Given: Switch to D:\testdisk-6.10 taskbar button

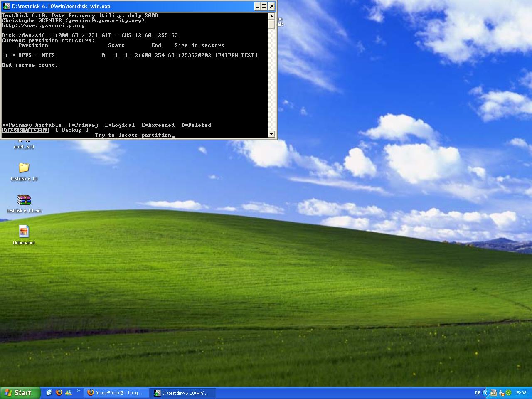Looking at the screenshot, I should (x=183, y=393).
